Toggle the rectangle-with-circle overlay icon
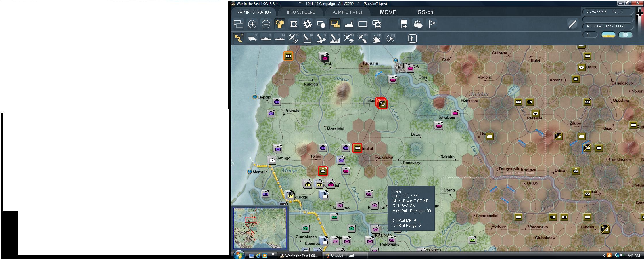Screen dimensions: 644x259 (321, 24)
